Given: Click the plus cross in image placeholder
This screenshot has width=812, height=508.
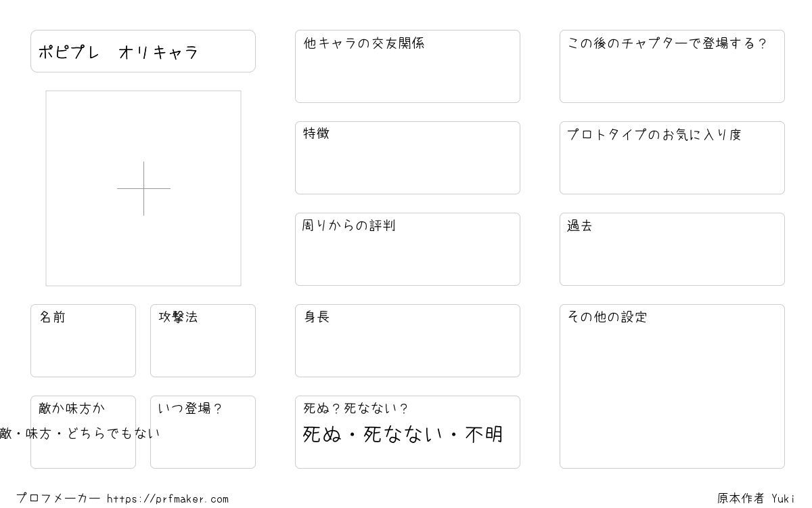Looking at the screenshot, I should click(143, 188).
